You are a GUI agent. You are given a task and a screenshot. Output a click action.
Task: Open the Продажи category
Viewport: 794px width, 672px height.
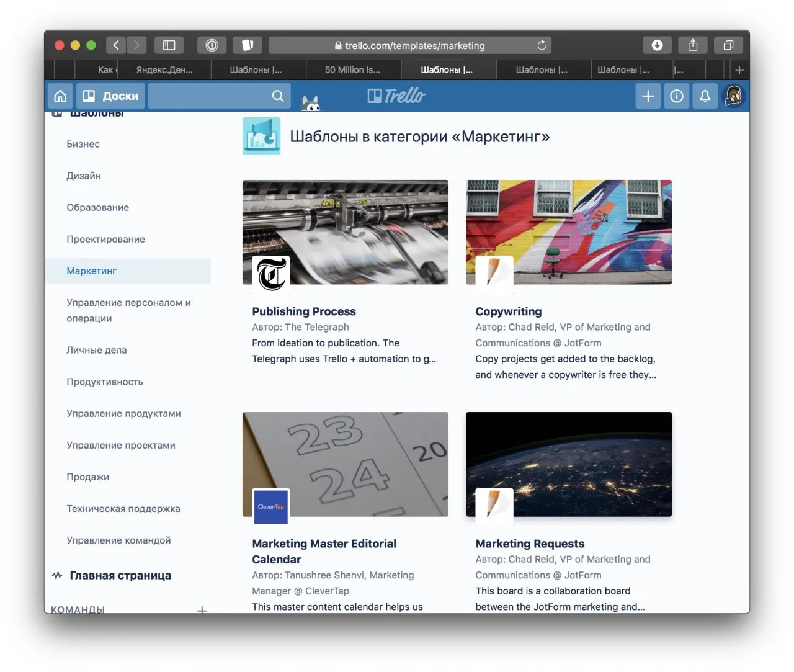pos(88,477)
